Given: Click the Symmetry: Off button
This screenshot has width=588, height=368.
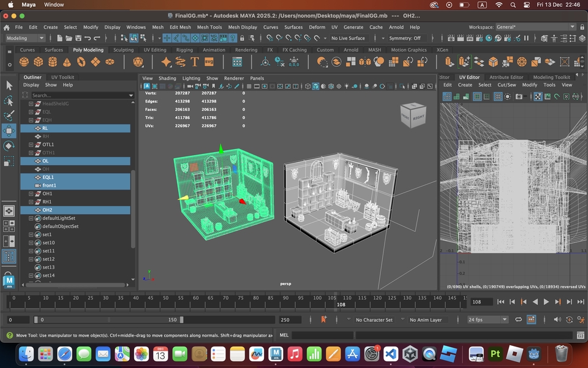Looking at the screenshot, I should pyautogui.click(x=405, y=38).
